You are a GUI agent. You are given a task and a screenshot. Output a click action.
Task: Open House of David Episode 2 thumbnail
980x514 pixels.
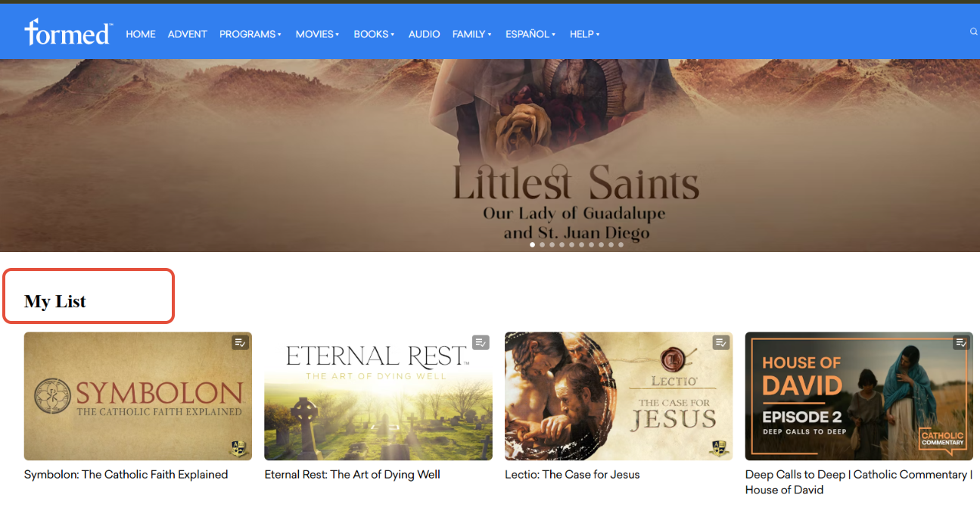click(859, 396)
